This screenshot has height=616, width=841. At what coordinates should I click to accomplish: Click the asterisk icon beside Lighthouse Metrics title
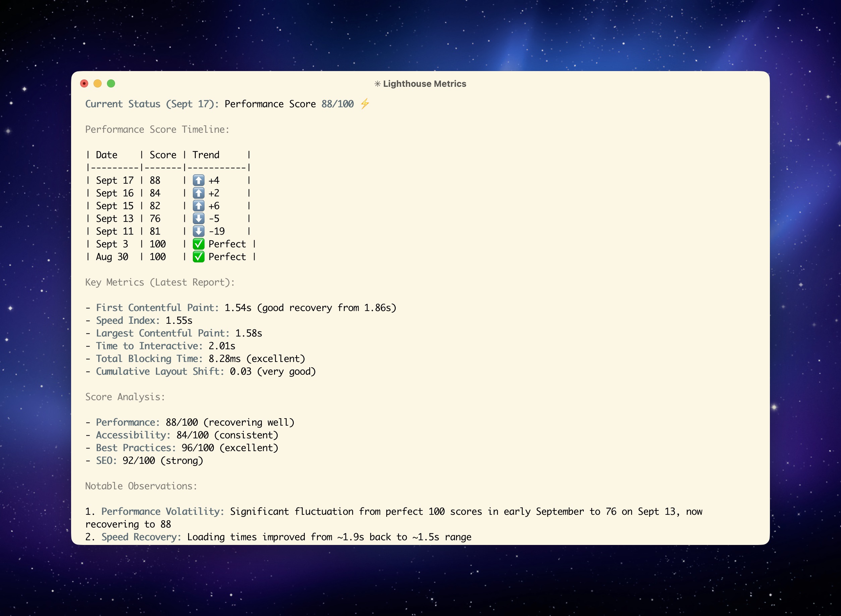pos(378,84)
